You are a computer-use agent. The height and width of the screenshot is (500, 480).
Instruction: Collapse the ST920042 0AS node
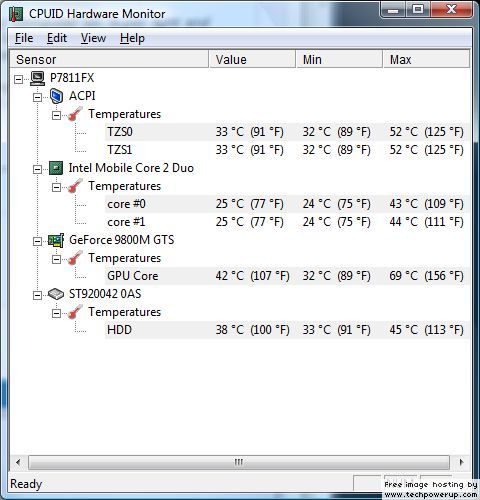pyautogui.click(x=37, y=295)
